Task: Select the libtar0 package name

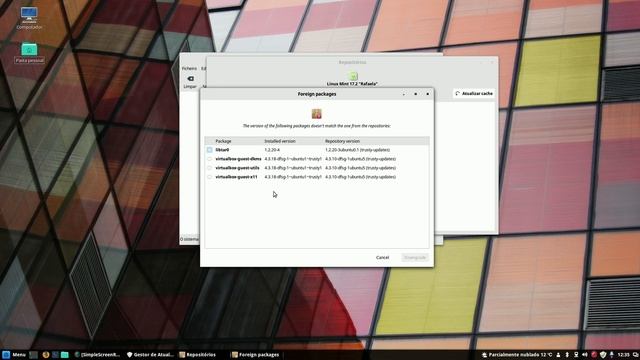Action: [x=222, y=150]
